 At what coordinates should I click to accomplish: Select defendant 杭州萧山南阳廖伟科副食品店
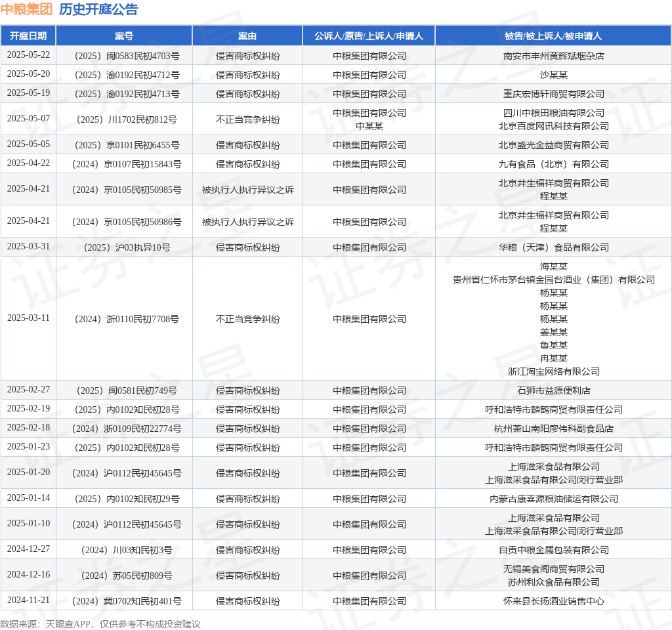pos(553,429)
